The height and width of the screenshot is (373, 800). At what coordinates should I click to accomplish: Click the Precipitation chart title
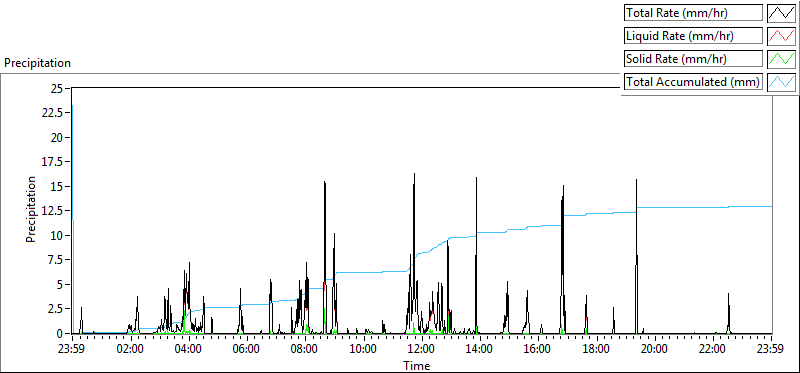coord(37,63)
